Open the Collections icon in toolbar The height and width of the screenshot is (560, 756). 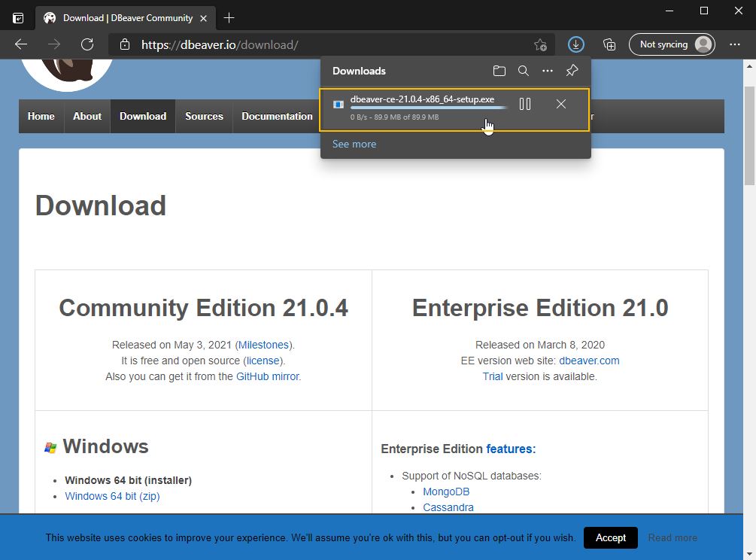[610, 44]
